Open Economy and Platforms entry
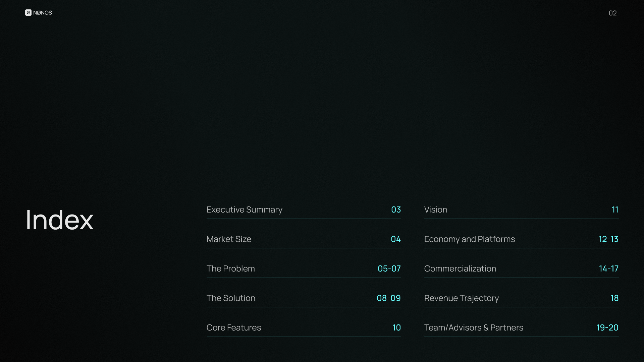Screen dimensions: 644x362 (x=469, y=239)
